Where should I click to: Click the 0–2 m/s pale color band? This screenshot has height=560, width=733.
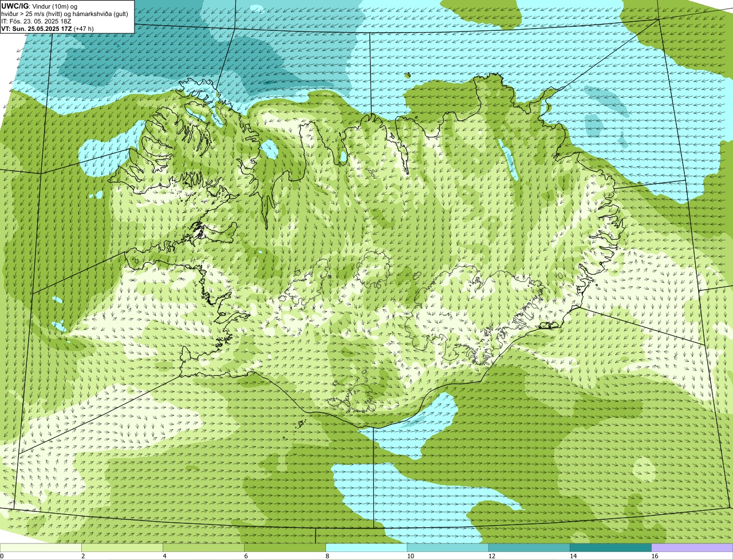point(41,547)
